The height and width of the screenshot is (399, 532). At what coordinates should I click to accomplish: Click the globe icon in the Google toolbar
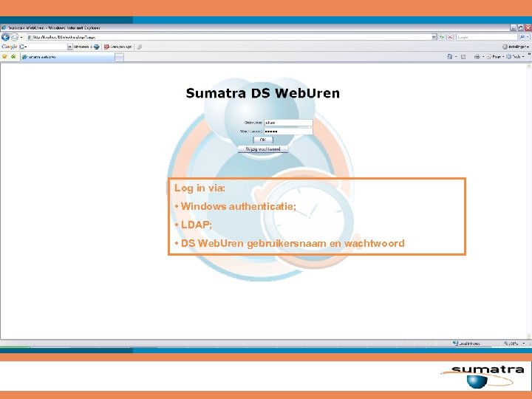(96, 47)
